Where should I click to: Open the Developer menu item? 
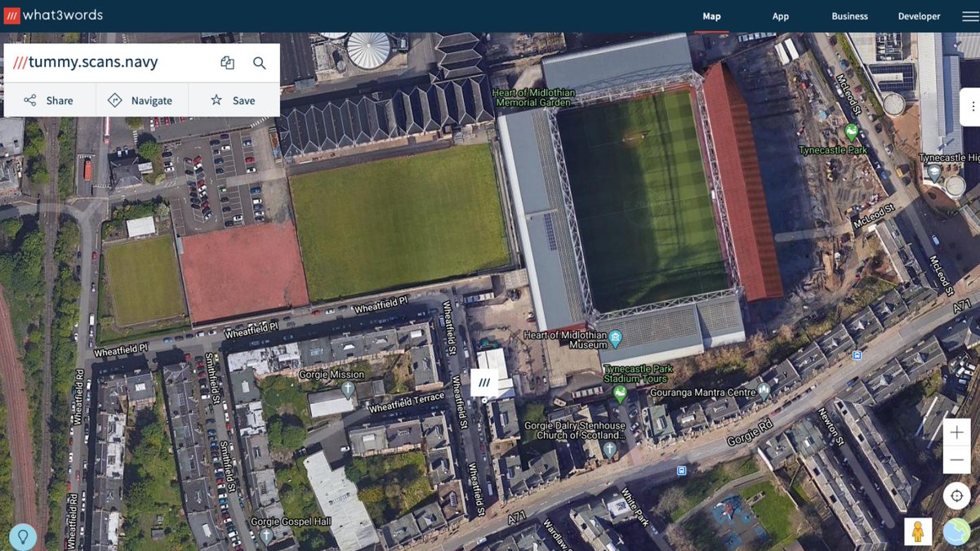pos(919,16)
